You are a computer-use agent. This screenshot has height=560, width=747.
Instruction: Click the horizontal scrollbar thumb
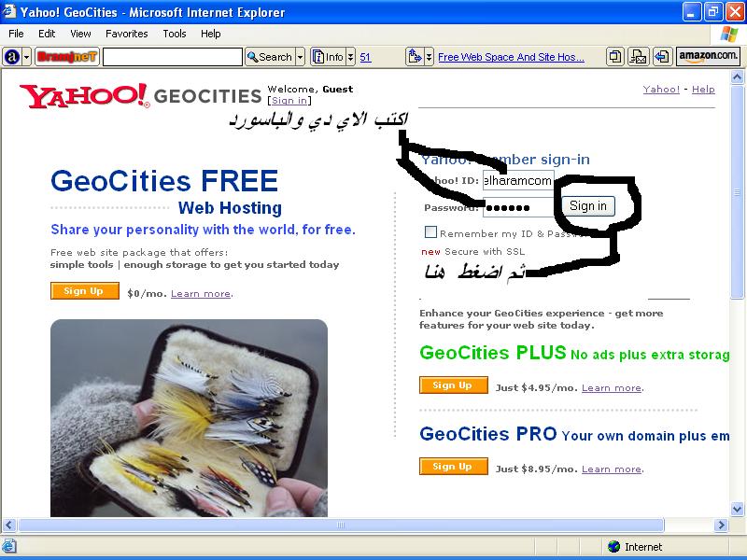pos(341,525)
